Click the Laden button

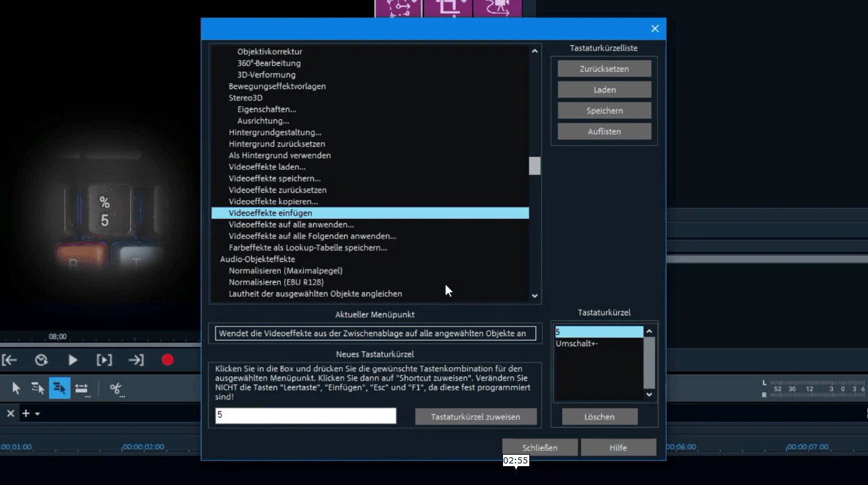pos(604,90)
